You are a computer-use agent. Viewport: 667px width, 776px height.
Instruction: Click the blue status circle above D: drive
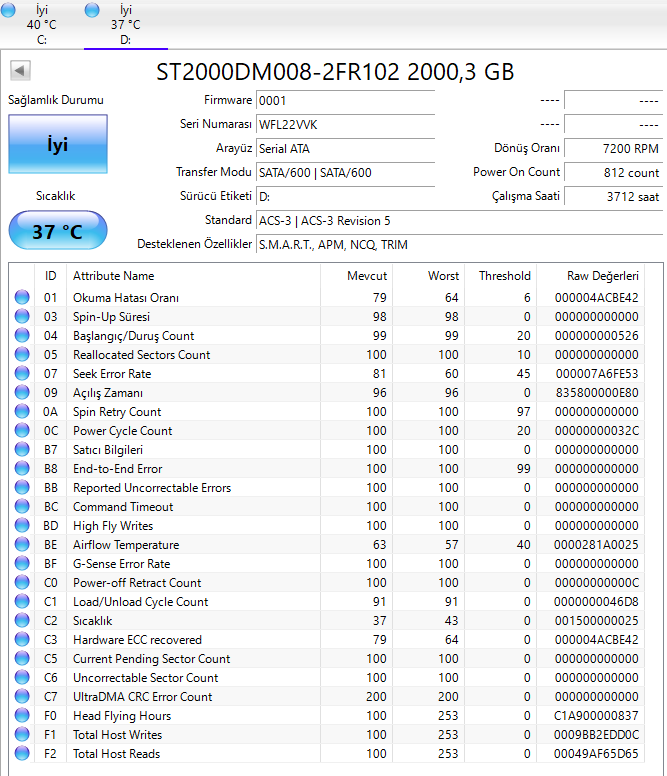click(x=92, y=10)
